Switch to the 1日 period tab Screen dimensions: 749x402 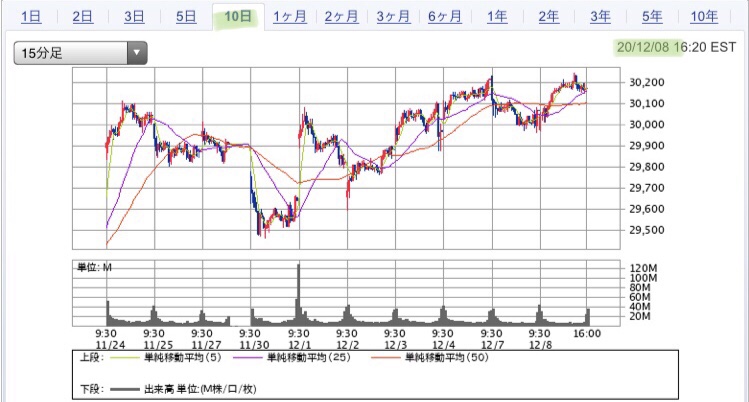pyautogui.click(x=31, y=17)
